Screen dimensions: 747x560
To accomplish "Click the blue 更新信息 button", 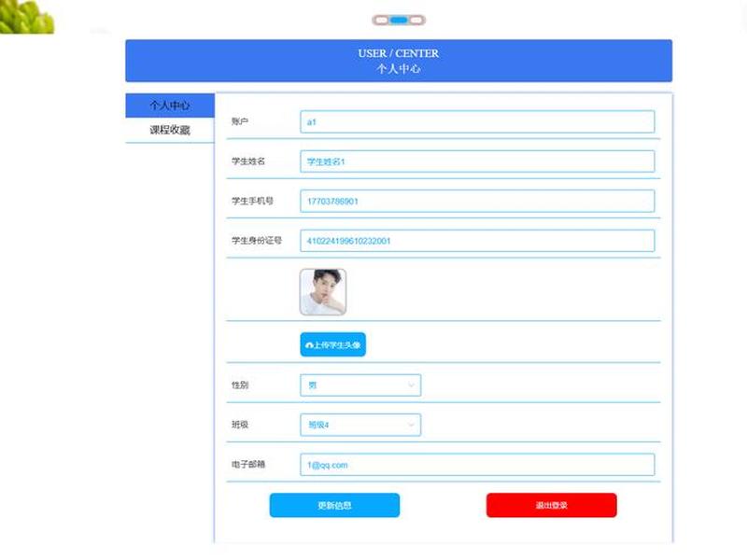I will (x=334, y=505).
